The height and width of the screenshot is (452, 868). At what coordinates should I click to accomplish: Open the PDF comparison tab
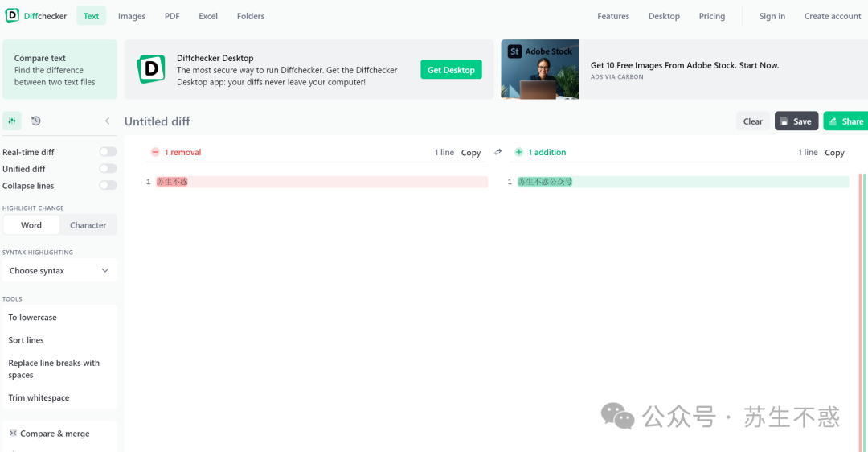172,16
